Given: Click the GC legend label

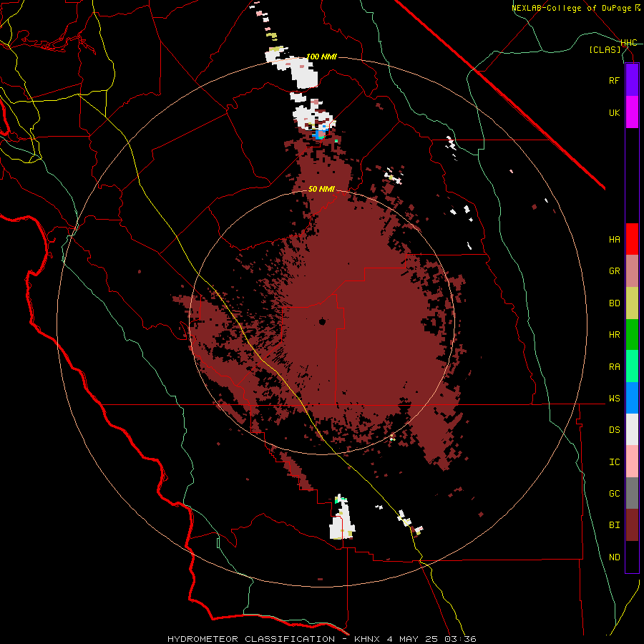Looking at the screenshot, I should point(614,493).
